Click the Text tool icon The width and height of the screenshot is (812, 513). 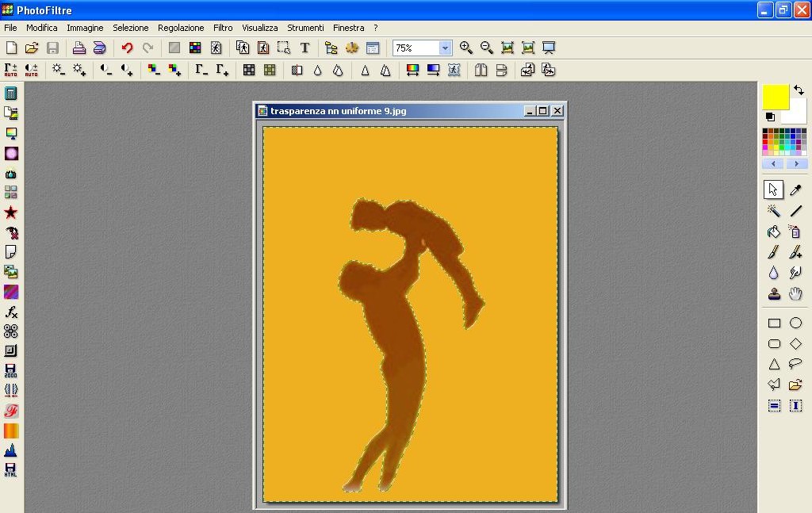click(x=304, y=48)
